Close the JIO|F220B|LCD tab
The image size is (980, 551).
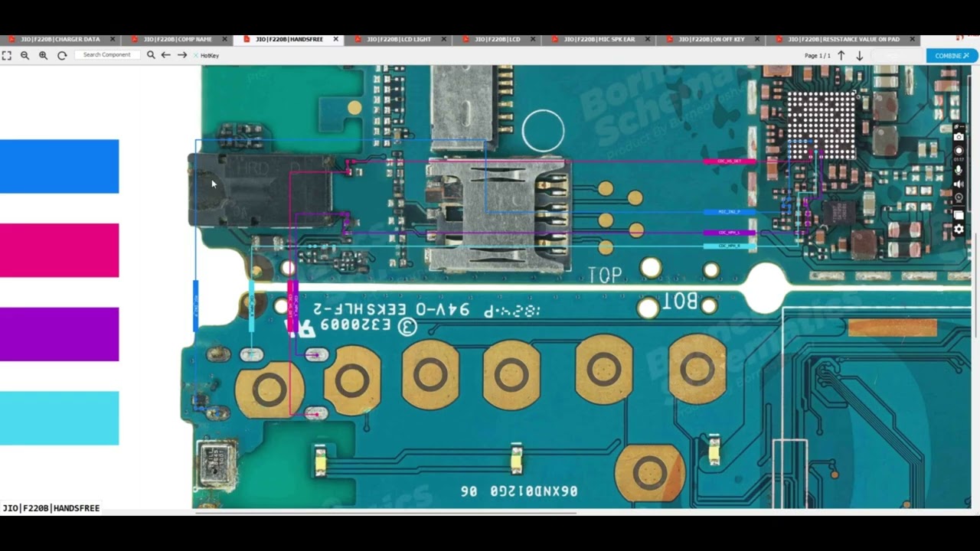[533, 39]
